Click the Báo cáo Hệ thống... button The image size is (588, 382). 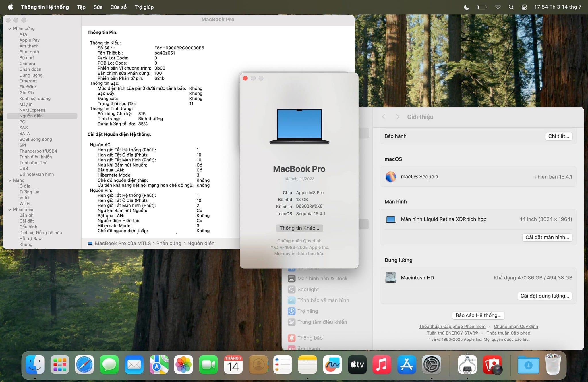tap(478, 315)
